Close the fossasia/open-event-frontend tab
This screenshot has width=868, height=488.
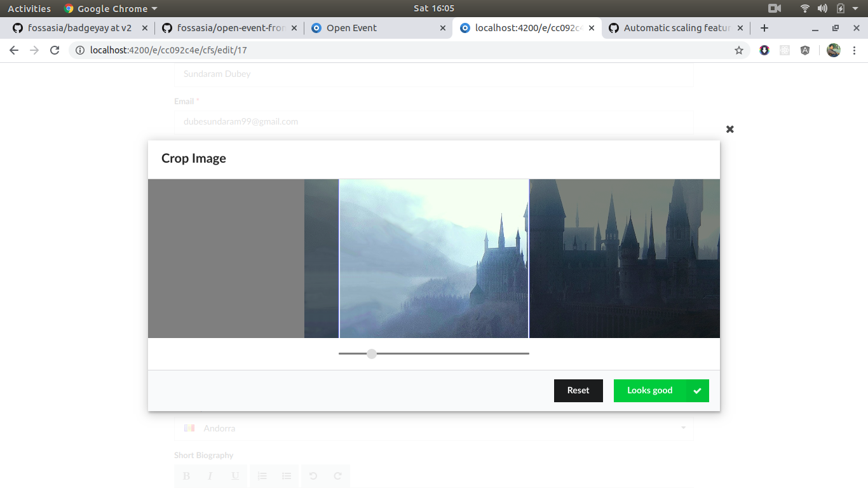pyautogui.click(x=294, y=28)
